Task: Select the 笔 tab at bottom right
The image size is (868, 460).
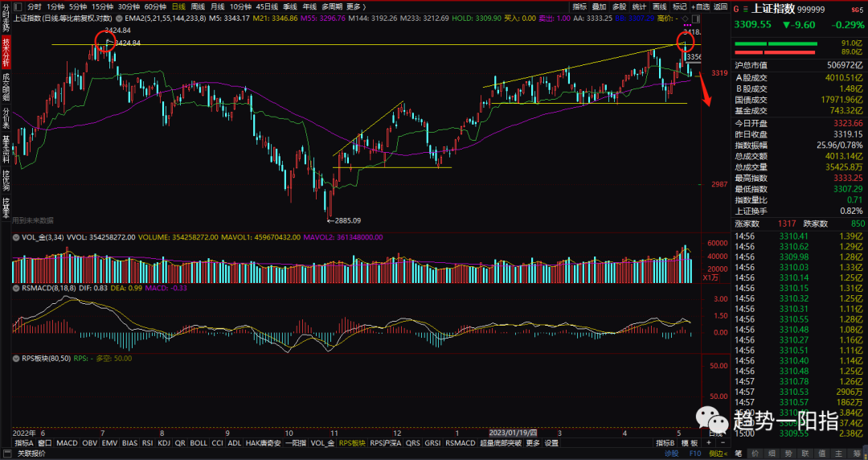Action: tap(739, 454)
